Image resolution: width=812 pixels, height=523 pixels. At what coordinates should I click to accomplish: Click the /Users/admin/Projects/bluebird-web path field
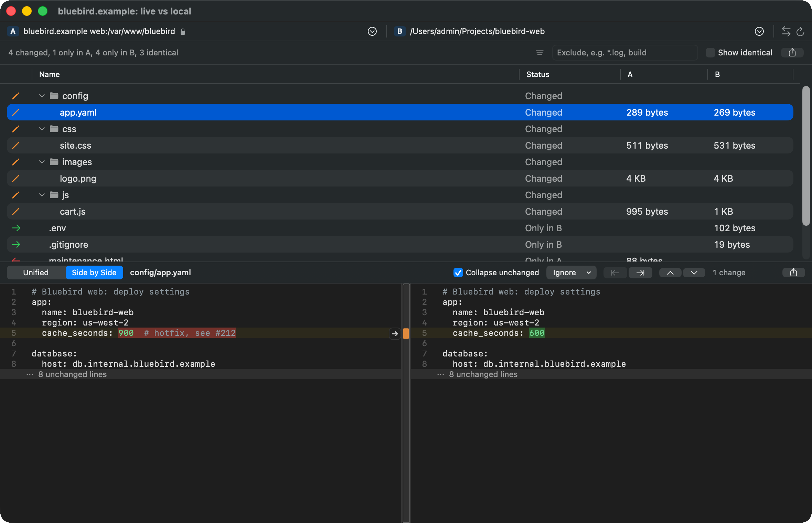[477, 31]
